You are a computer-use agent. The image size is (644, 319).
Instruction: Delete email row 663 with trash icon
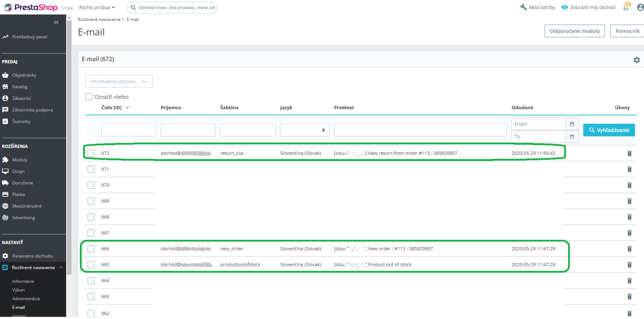(630, 297)
